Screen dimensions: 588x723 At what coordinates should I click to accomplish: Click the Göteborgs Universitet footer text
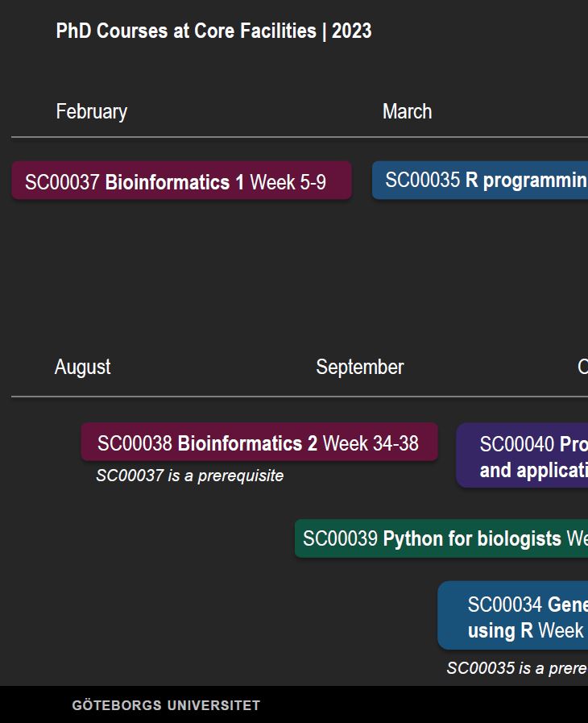click(166, 705)
